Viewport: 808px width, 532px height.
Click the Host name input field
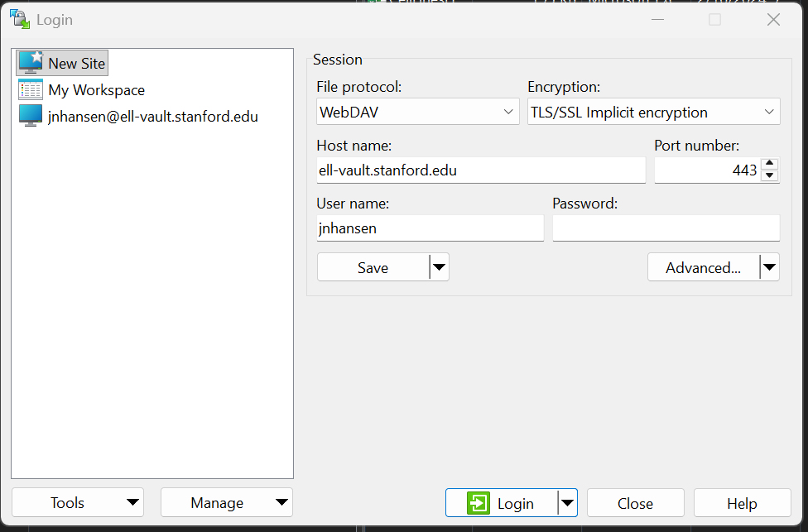pos(480,170)
